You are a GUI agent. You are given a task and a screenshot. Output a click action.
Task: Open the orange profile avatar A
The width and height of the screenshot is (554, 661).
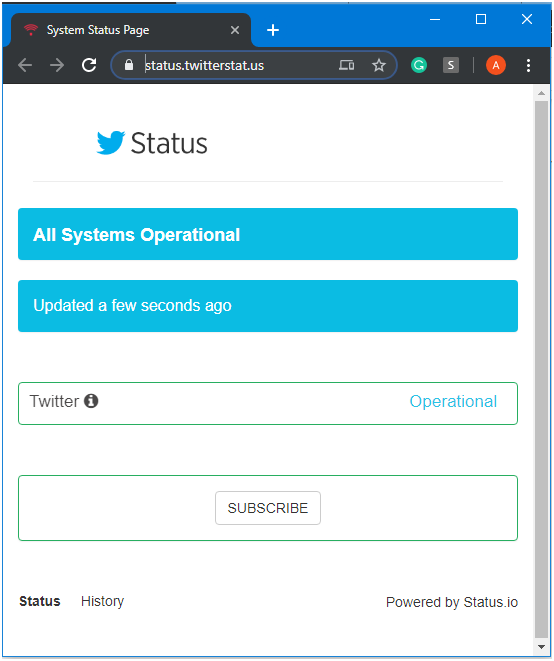[x=496, y=65]
